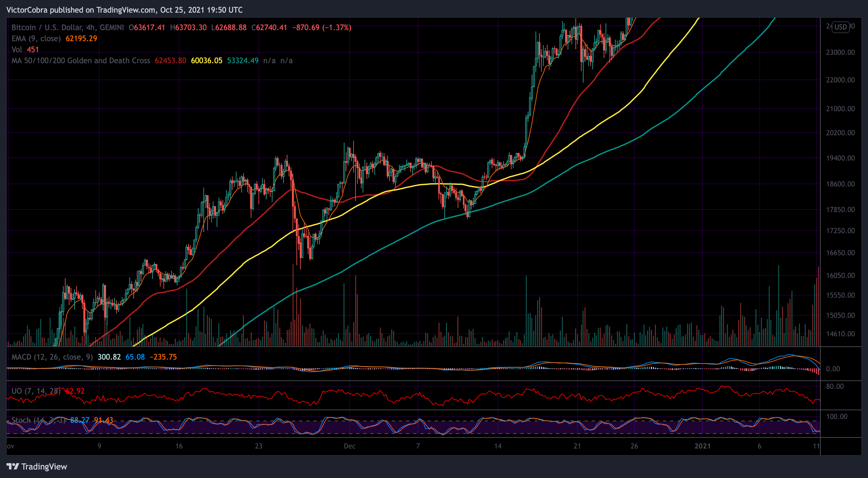The image size is (868, 478).
Task: Click the date label 9 on time axis
Action: point(99,446)
